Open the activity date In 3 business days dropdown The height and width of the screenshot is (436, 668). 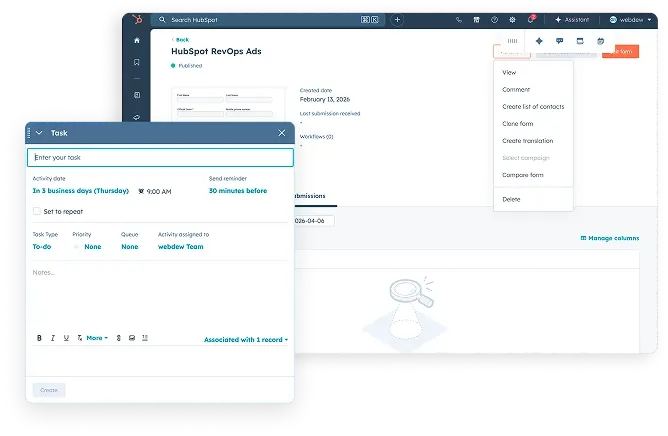coord(81,191)
